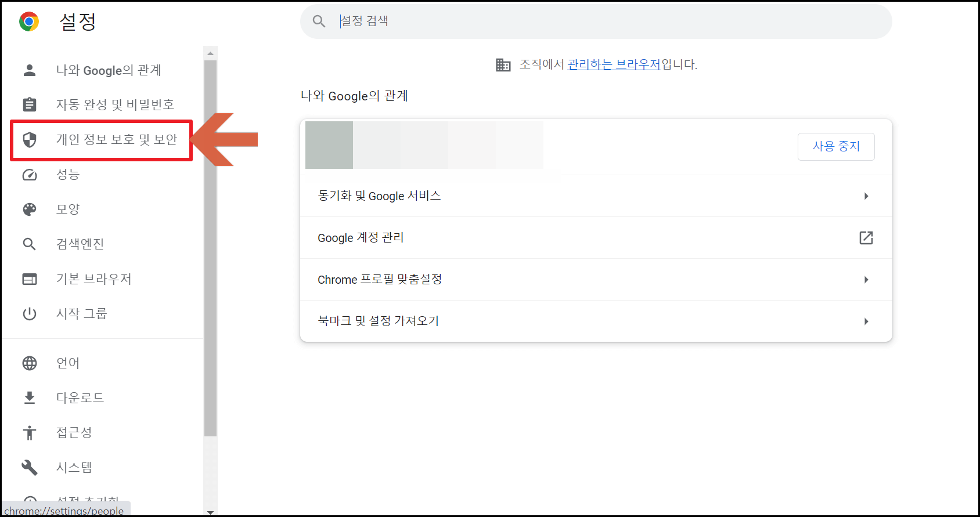The width and height of the screenshot is (980, 517).
Task: Click the power icon for 시작 그룹
Action: click(x=30, y=314)
